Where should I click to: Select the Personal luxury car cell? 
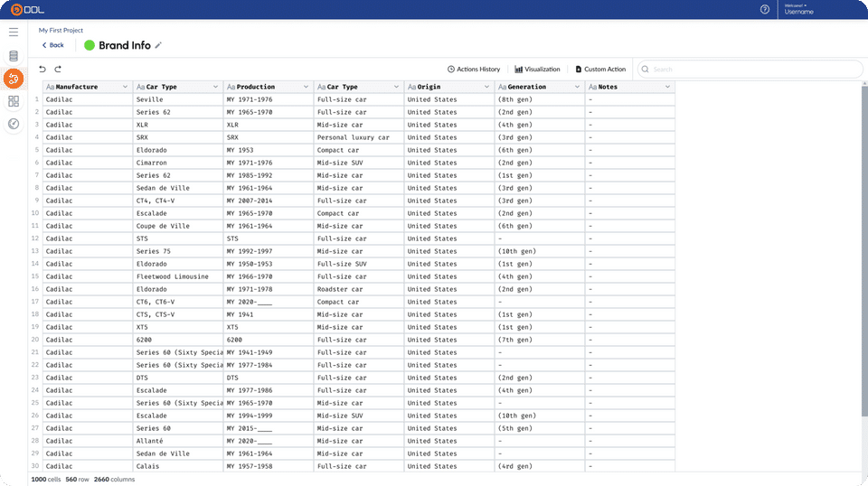tap(359, 137)
